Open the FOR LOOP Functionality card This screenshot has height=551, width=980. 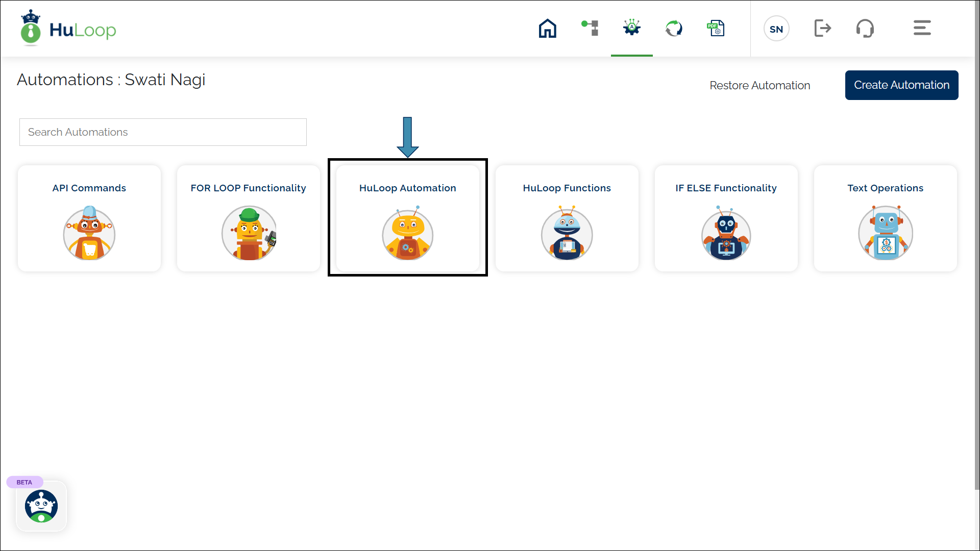click(249, 218)
